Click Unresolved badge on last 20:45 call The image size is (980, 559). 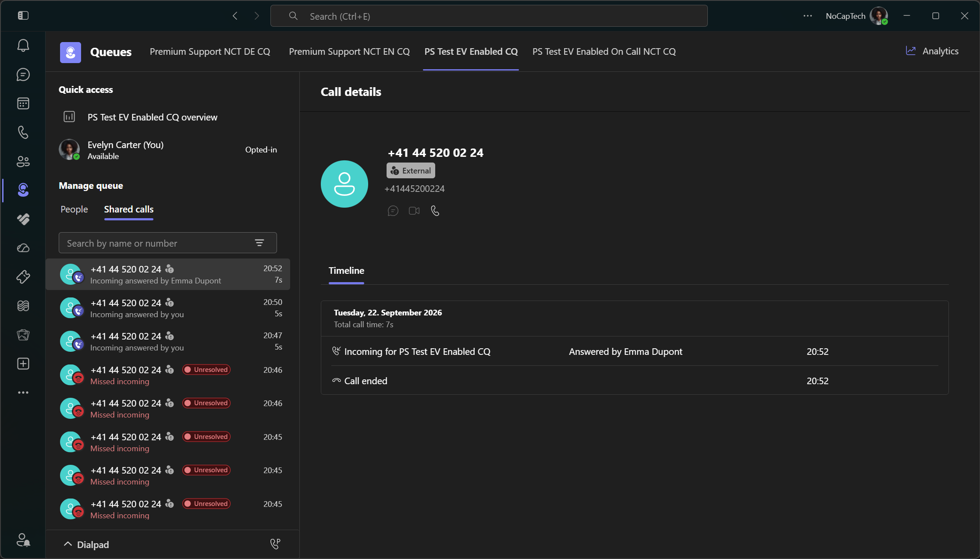coord(206,504)
